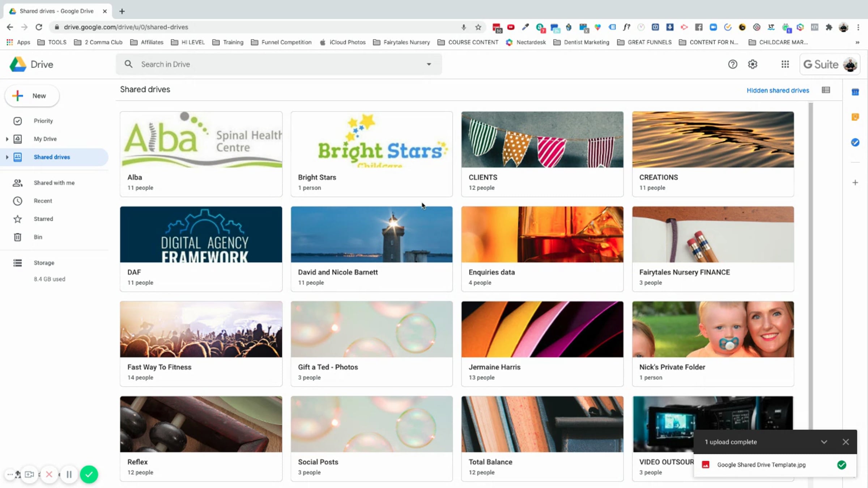Viewport: 868px width, 488px height.
Task: Finish recording with the green checkmark
Action: click(89, 474)
